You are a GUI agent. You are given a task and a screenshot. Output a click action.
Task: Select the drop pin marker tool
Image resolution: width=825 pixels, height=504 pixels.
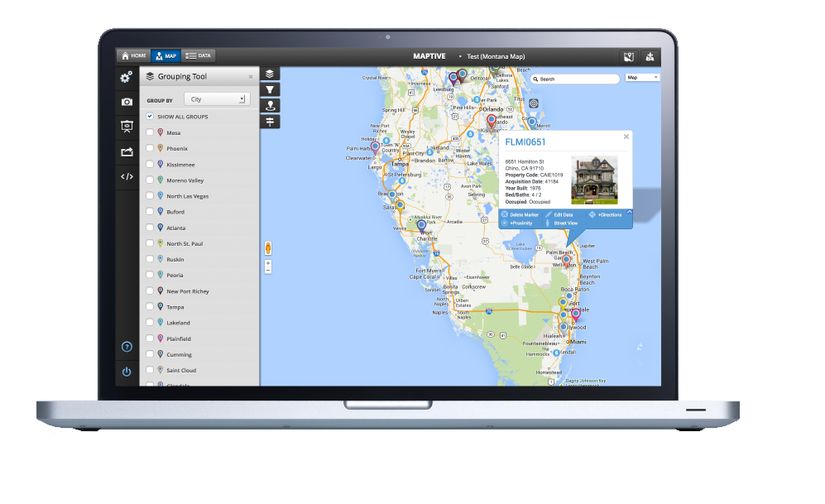[270, 105]
